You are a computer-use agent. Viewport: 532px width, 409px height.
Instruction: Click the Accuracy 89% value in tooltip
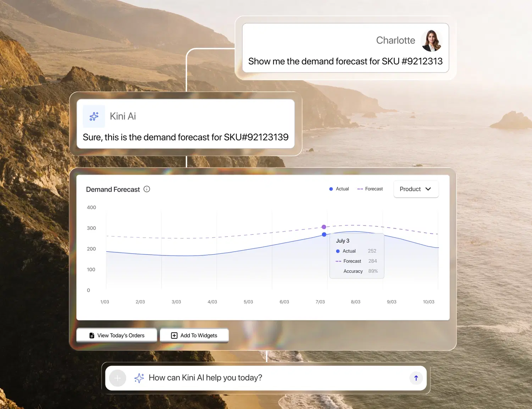tap(373, 271)
